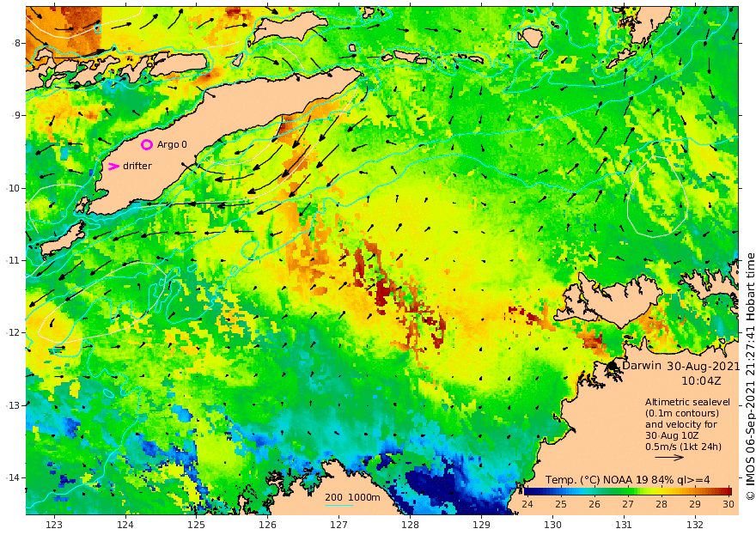756x541 pixels.
Task: Click the 'drifter' label text
Action: click(x=137, y=166)
